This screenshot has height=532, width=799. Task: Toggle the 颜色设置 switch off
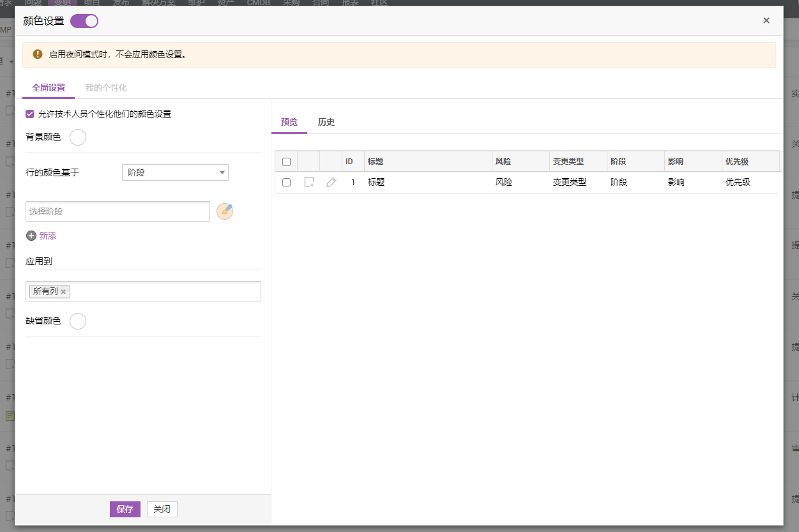click(x=84, y=21)
